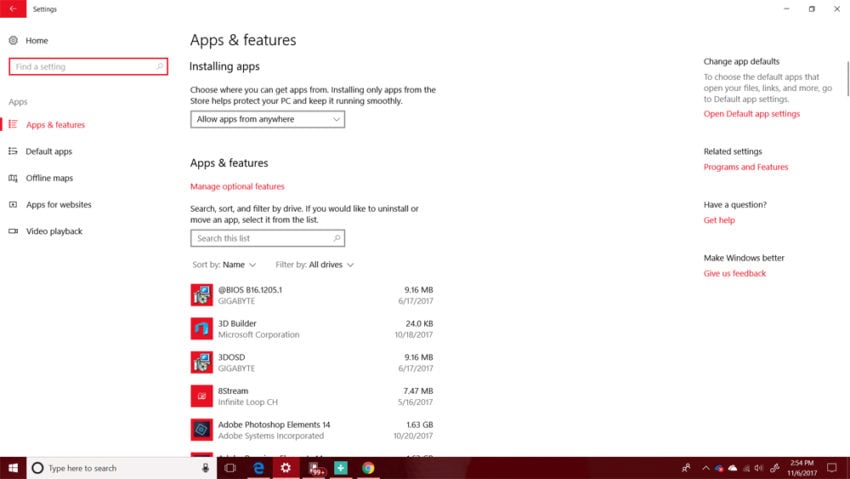Select the 3D Builder app icon

pos(202,328)
